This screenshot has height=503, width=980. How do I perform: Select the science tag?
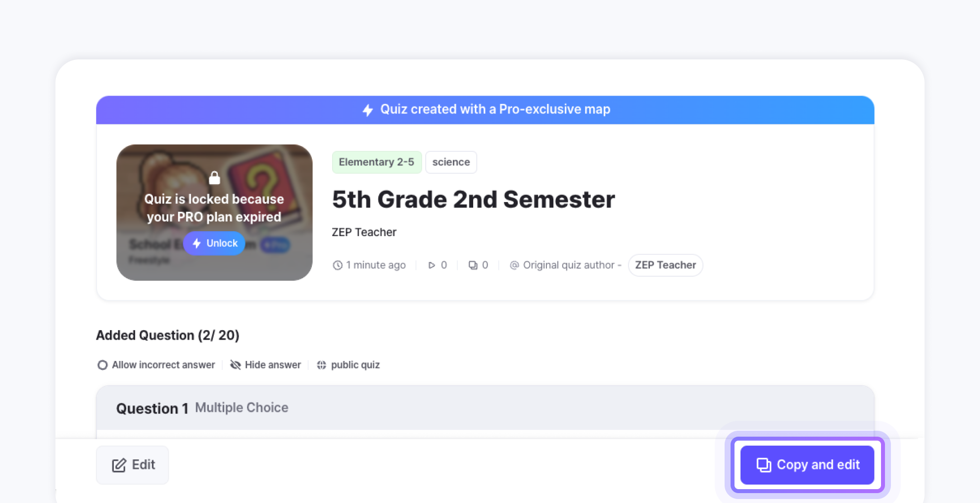451,162
